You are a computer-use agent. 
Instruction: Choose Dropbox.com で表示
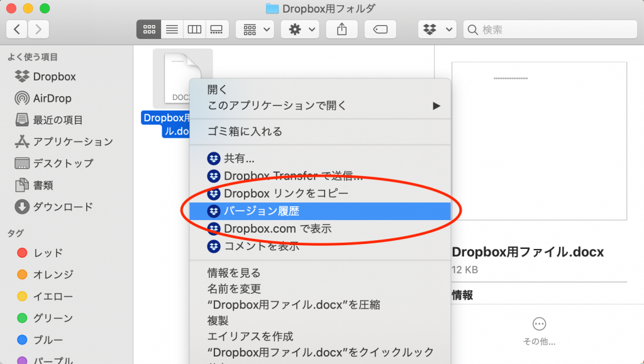click(x=320, y=229)
